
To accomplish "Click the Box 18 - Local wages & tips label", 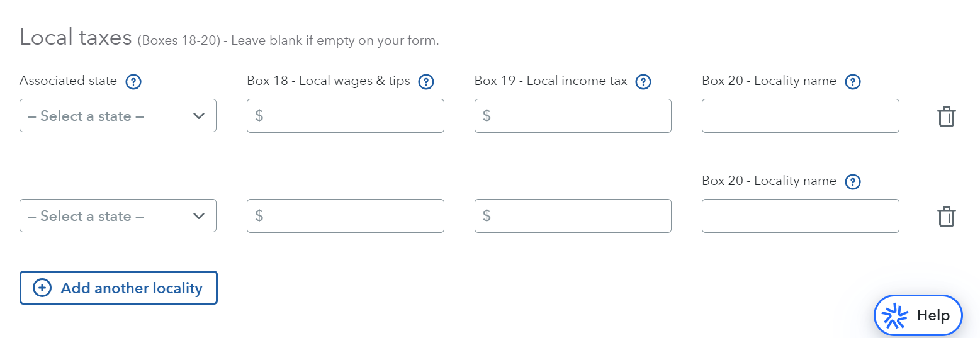I will [329, 81].
